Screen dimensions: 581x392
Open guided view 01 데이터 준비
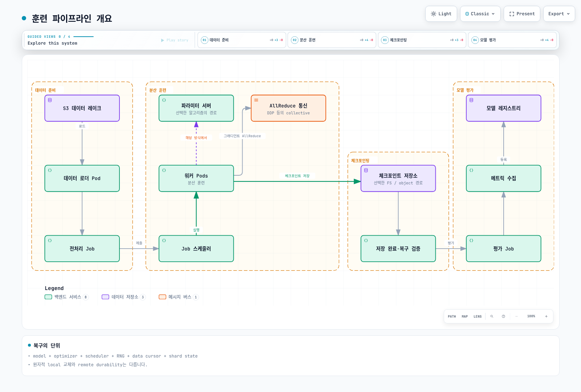click(242, 40)
